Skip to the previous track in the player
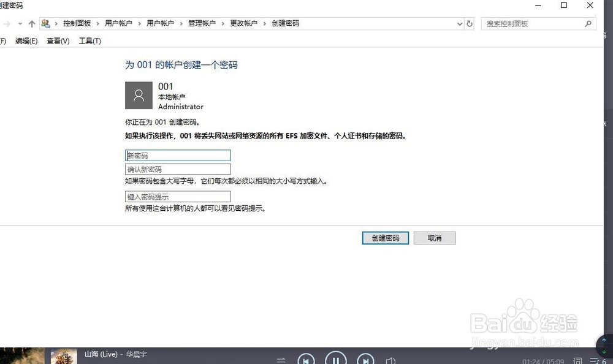The height and width of the screenshot is (364, 613). tap(306, 359)
